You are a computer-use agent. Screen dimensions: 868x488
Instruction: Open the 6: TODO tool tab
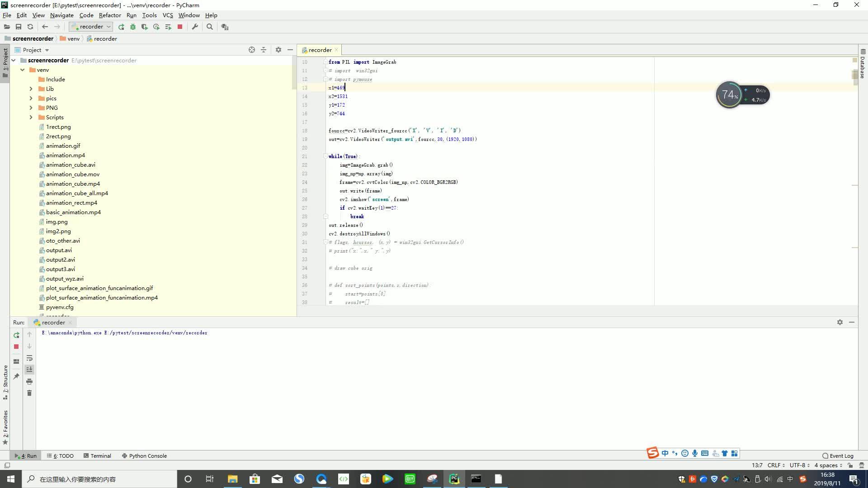pyautogui.click(x=60, y=455)
